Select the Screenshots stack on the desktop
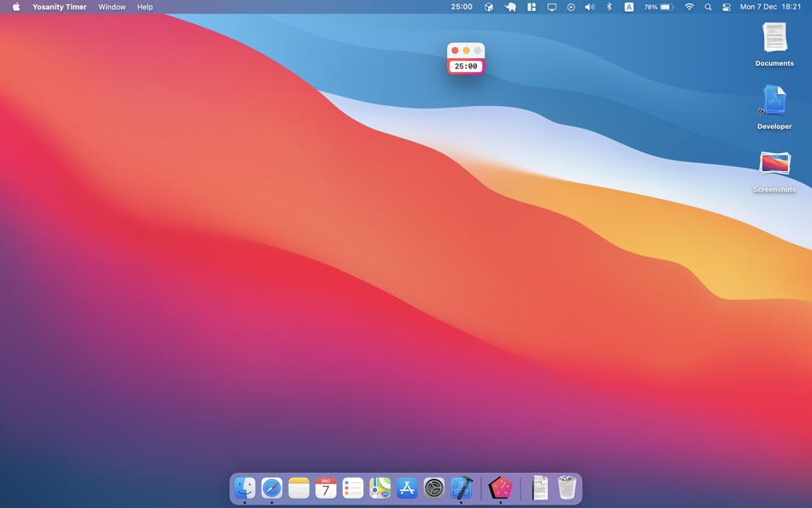812x508 pixels. click(774, 170)
